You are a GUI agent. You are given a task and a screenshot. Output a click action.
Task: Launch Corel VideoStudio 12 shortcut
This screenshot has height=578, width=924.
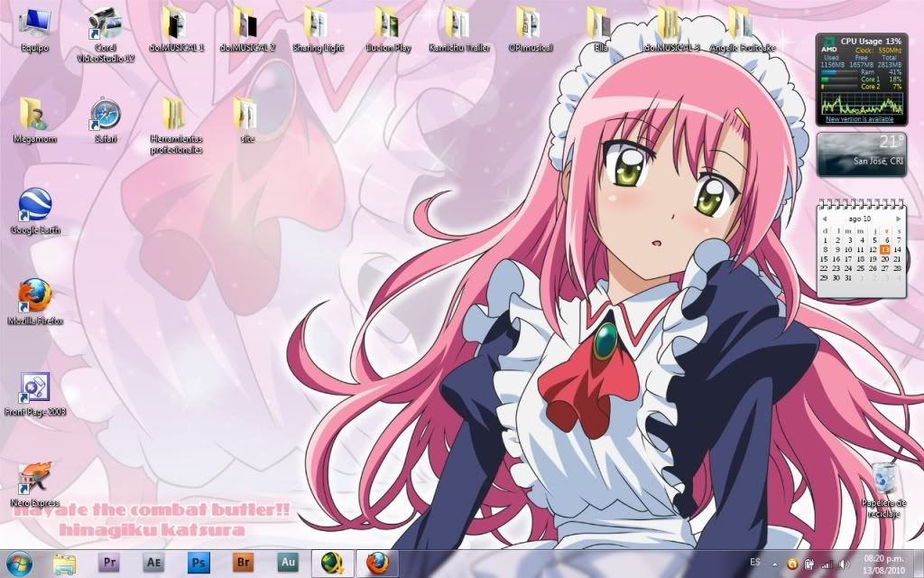(x=106, y=34)
